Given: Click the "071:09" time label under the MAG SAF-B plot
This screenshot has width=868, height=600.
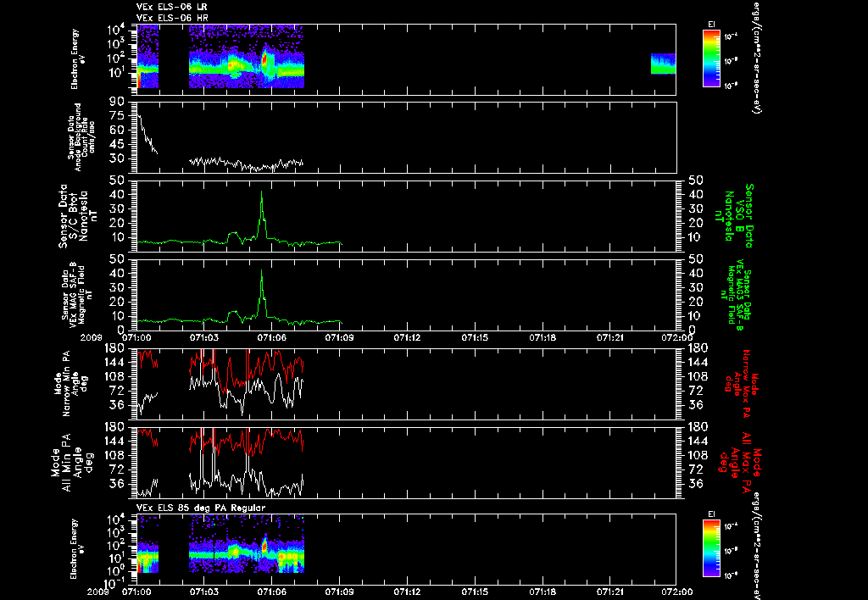Looking at the screenshot, I should (x=339, y=337).
